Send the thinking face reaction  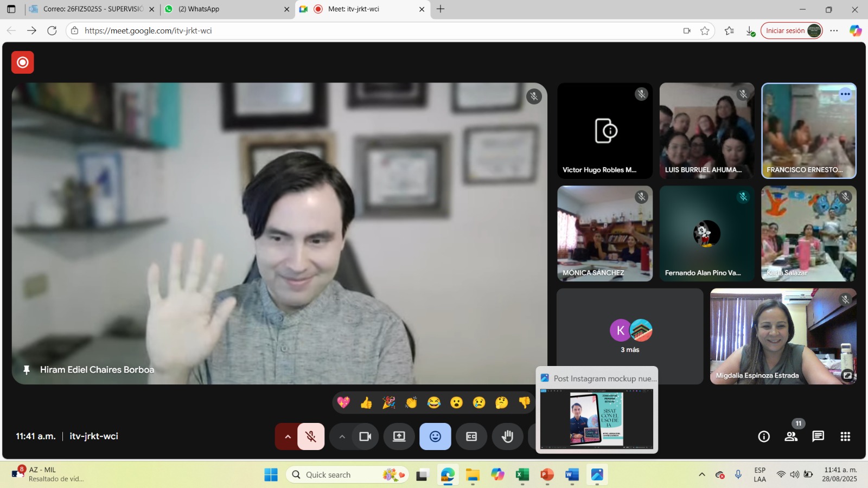(502, 402)
